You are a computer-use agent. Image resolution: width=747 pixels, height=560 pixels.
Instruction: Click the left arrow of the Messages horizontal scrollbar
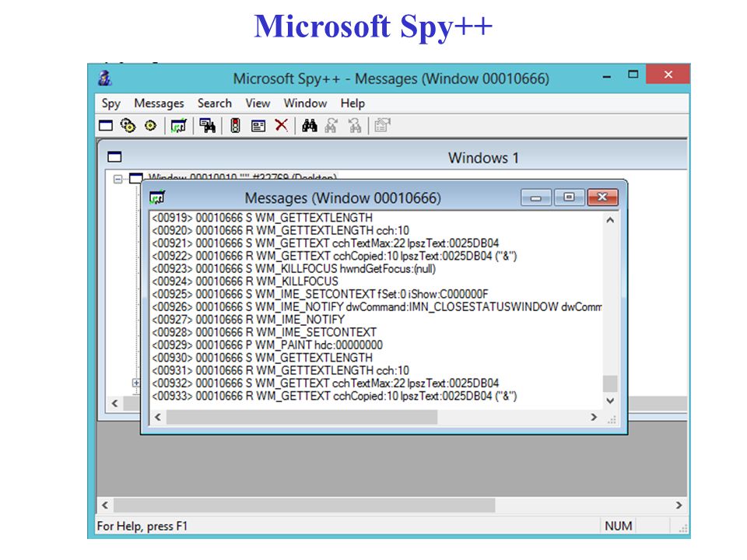click(x=158, y=418)
